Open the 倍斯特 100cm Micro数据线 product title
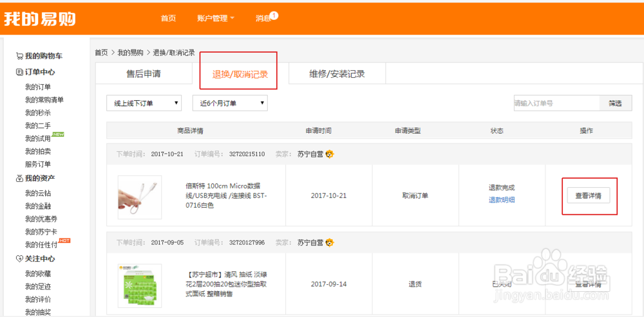The width and height of the screenshot is (644, 317). [x=226, y=195]
